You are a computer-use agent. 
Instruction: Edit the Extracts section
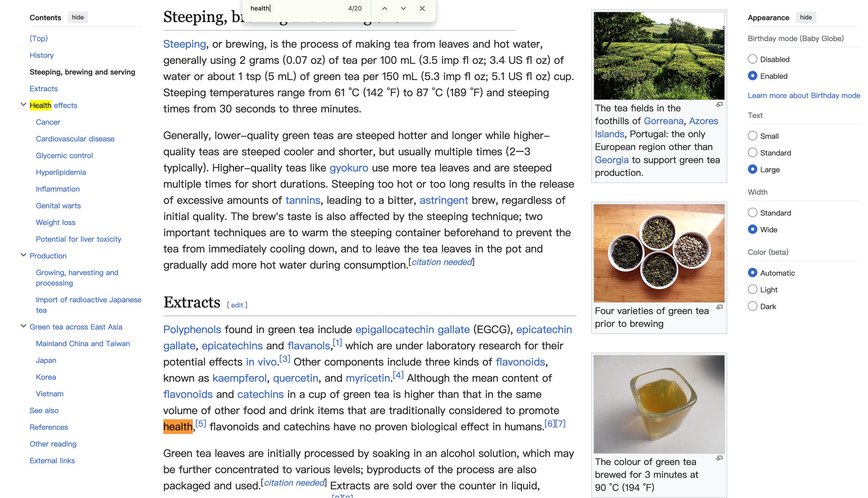pos(237,305)
